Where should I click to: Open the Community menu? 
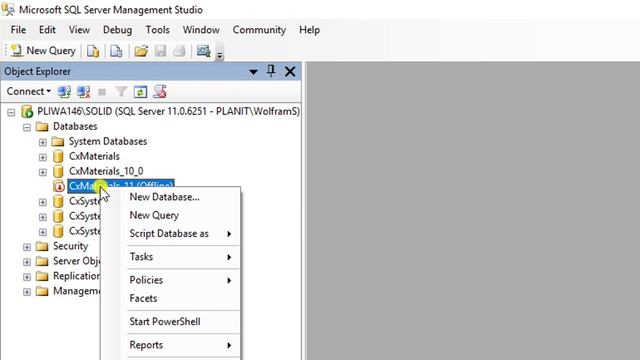259,30
